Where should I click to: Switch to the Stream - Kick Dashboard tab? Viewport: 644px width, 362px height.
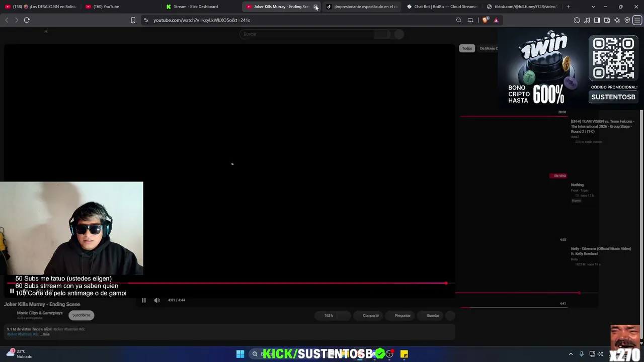(x=202, y=7)
